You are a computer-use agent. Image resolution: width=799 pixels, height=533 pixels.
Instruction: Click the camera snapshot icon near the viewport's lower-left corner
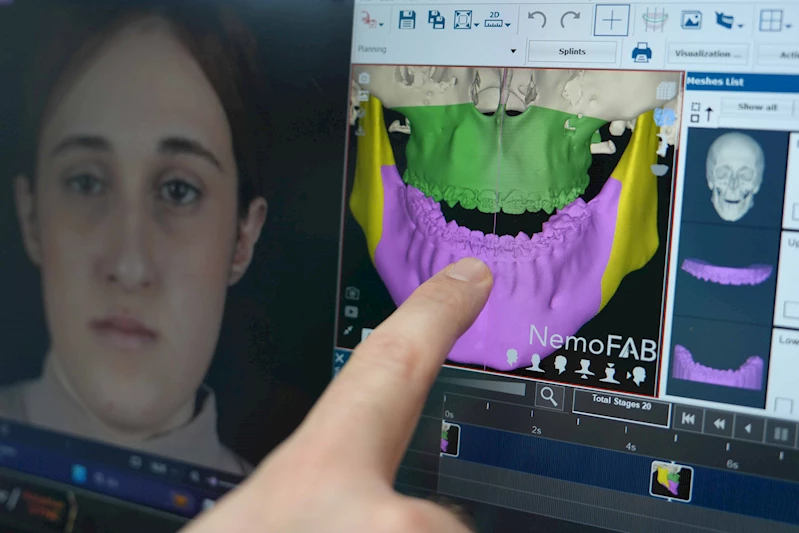pyautogui.click(x=352, y=293)
